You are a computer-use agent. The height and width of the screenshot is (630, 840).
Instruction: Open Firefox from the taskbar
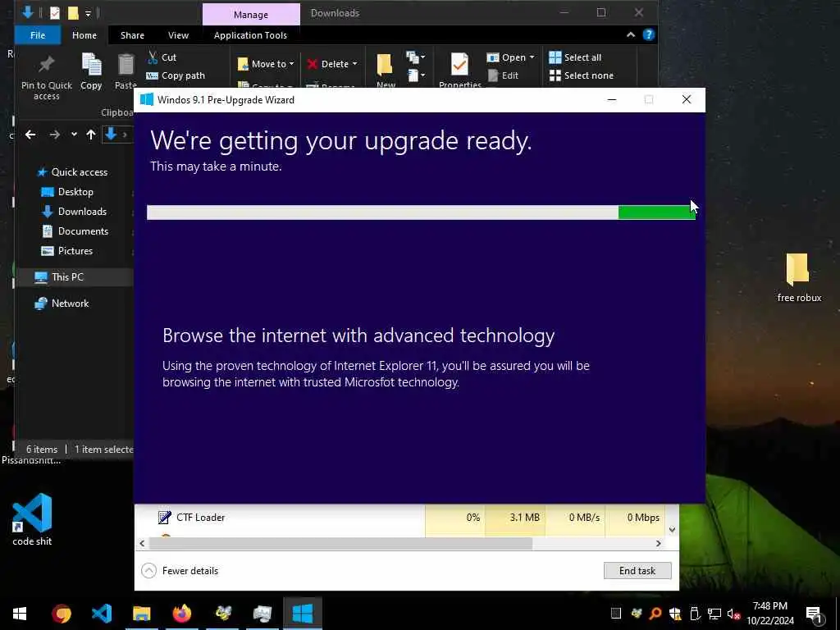coord(182,613)
